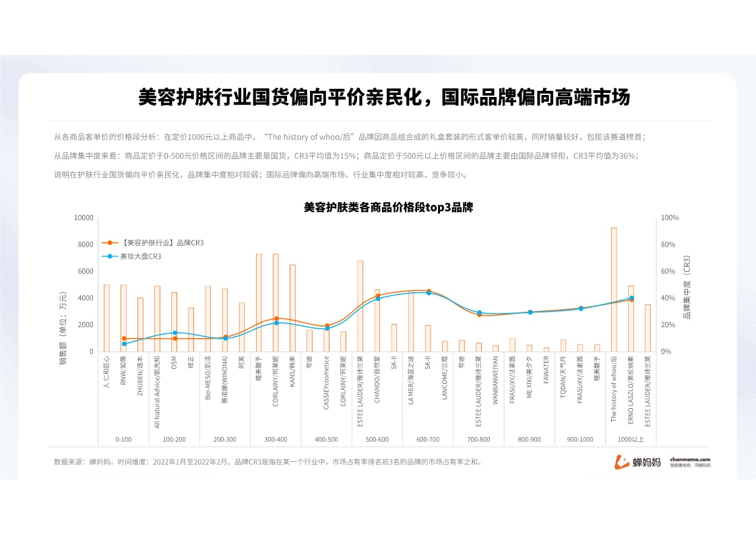The width and height of the screenshot is (756, 534).
Task: Click the orange chanmama logo icon
Action: pyautogui.click(x=621, y=462)
